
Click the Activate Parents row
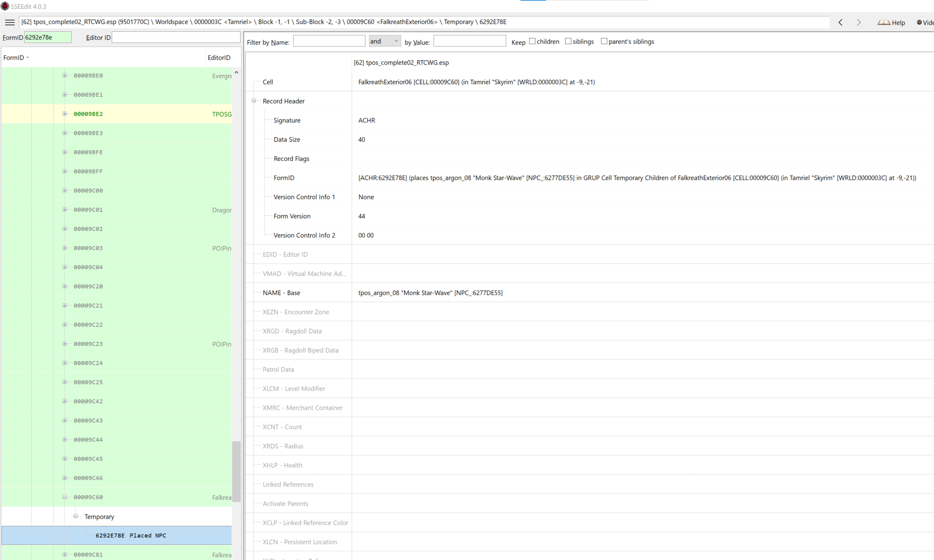590,504
